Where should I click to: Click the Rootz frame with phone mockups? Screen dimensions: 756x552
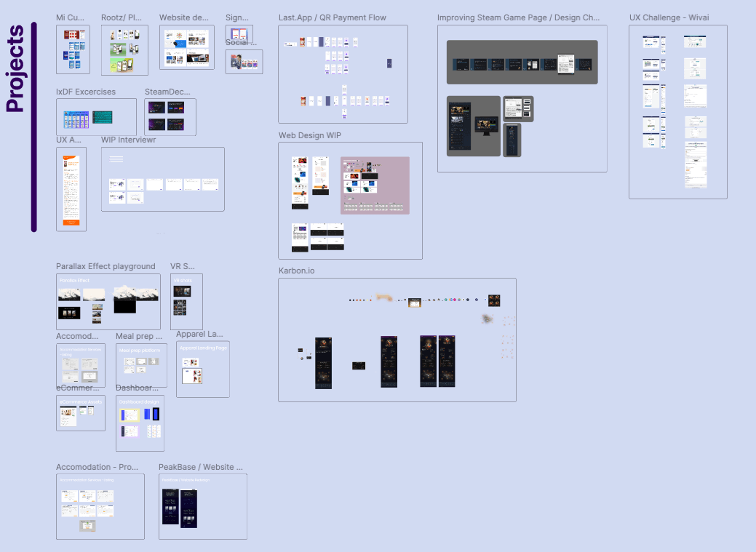[124, 50]
